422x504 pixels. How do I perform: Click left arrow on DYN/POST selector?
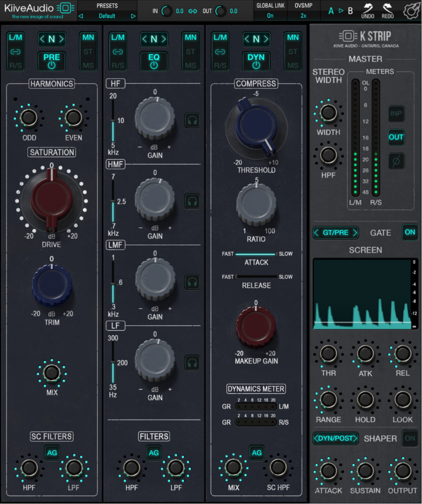(x=316, y=438)
